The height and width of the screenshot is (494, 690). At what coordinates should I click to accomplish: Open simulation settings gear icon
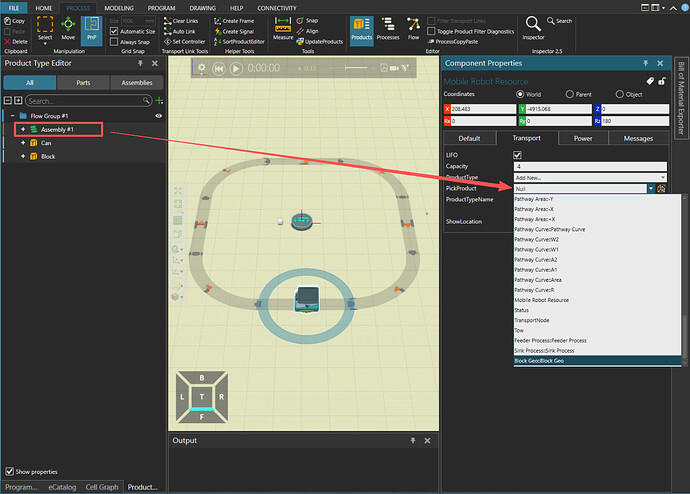coord(201,68)
